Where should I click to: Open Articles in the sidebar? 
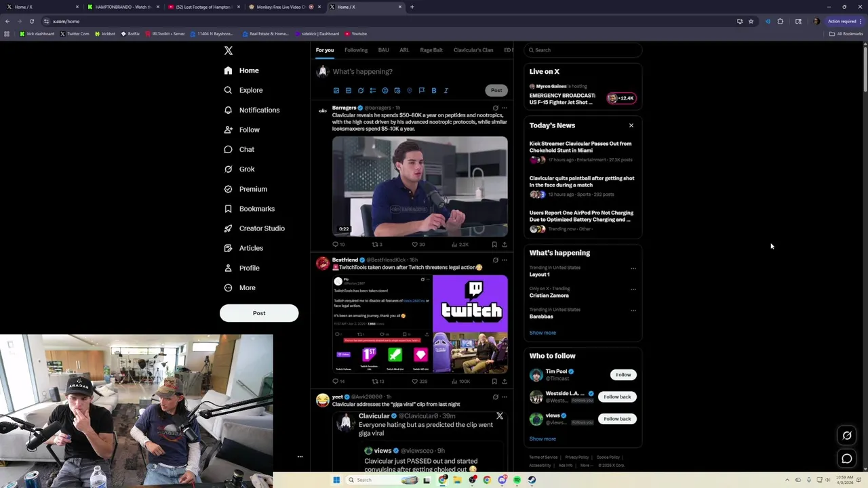coord(243,248)
